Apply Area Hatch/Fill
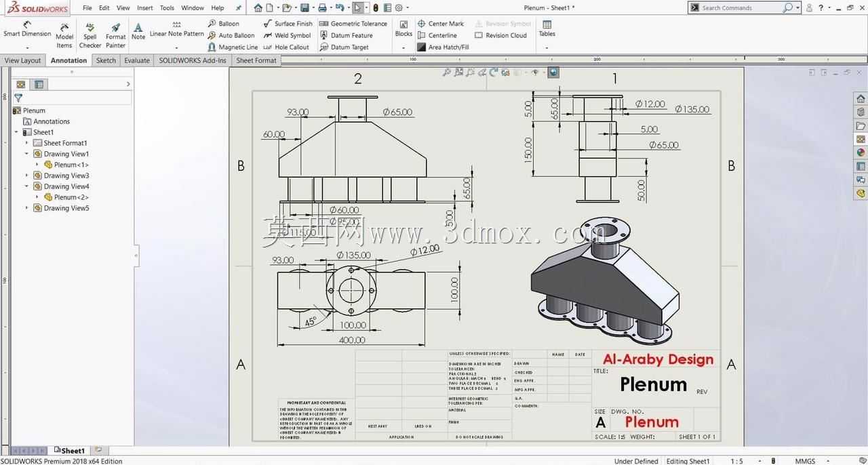Viewport: 868px width, 465px height. point(443,47)
